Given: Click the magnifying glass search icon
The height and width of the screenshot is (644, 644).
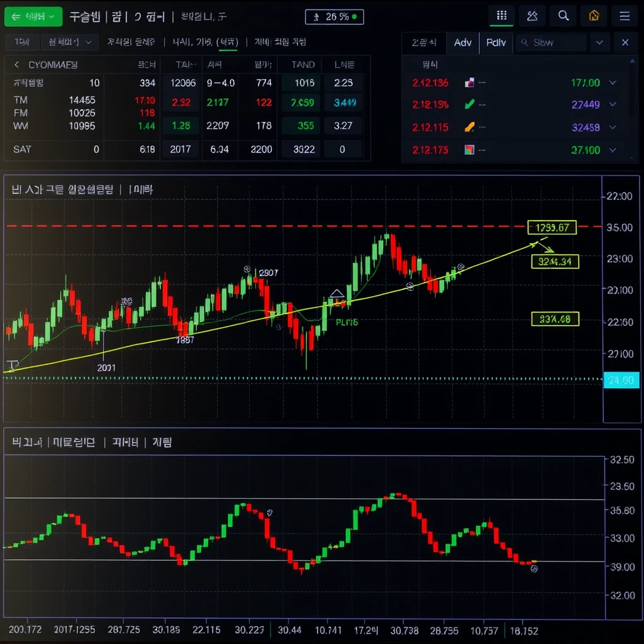Looking at the screenshot, I should (563, 16).
